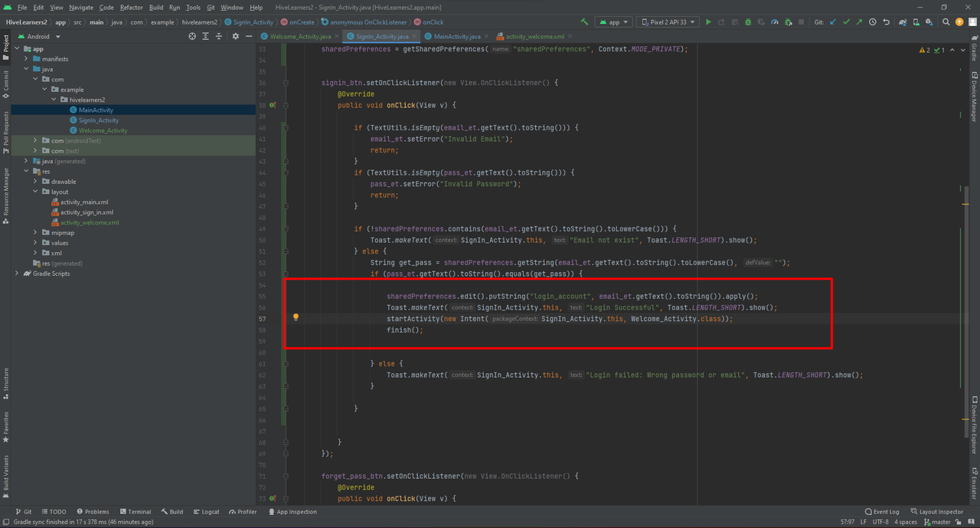Click Attach Debugger to Android Process icon
Screen dimensions: 980x528
coord(789,22)
